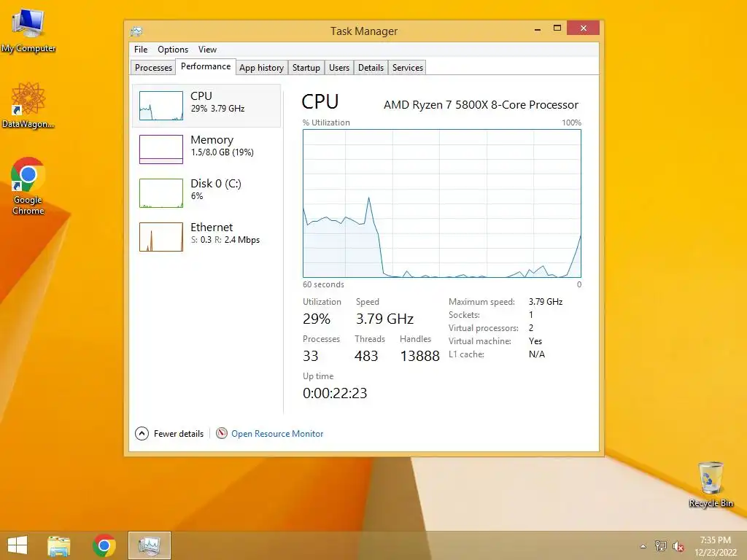The height and width of the screenshot is (560, 747).
Task: Show hidden tray icons arrow
Action: pyautogui.click(x=643, y=546)
